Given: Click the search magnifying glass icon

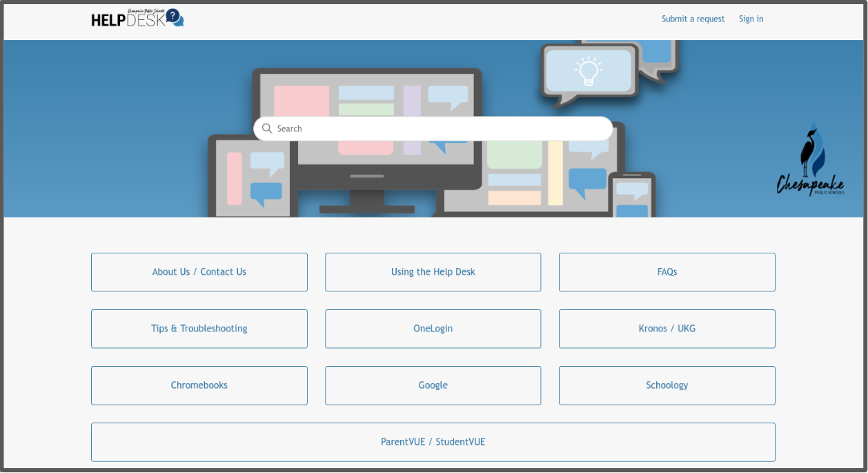Looking at the screenshot, I should tap(267, 128).
